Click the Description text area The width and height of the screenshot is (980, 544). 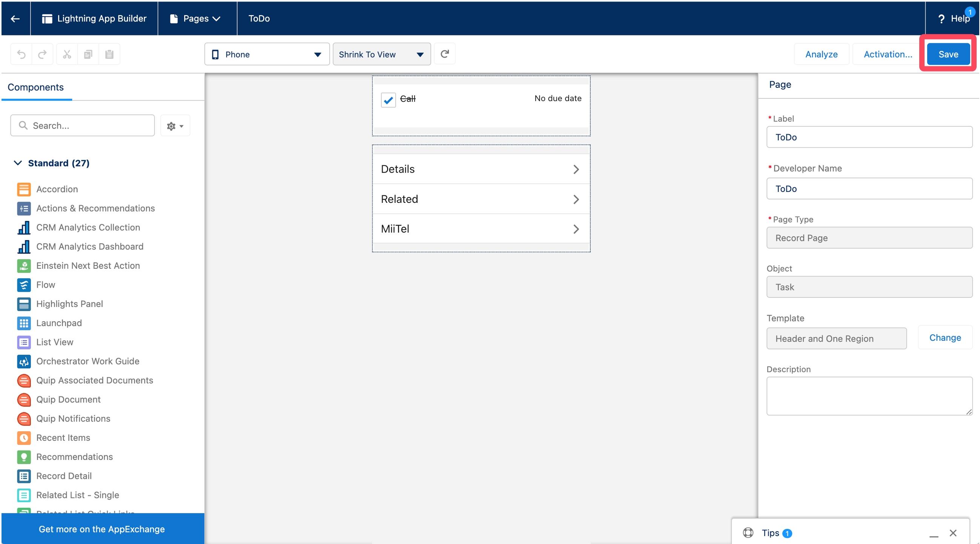(869, 396)
